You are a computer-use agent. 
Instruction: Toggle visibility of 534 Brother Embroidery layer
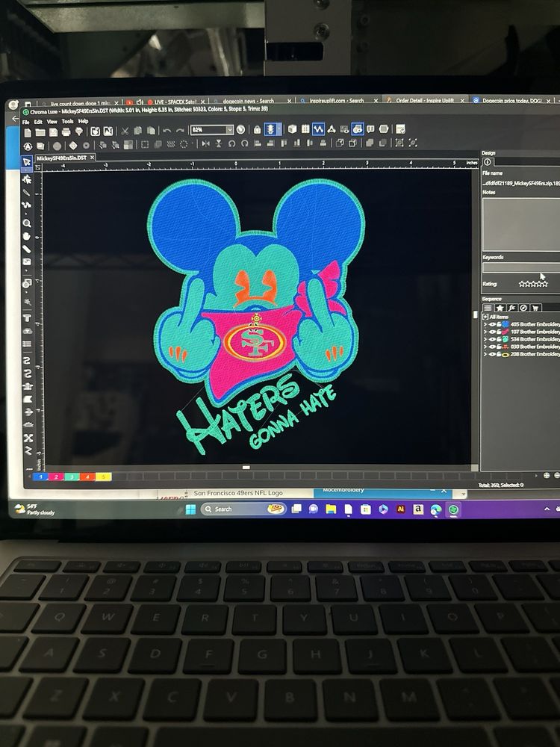(491, 339)
